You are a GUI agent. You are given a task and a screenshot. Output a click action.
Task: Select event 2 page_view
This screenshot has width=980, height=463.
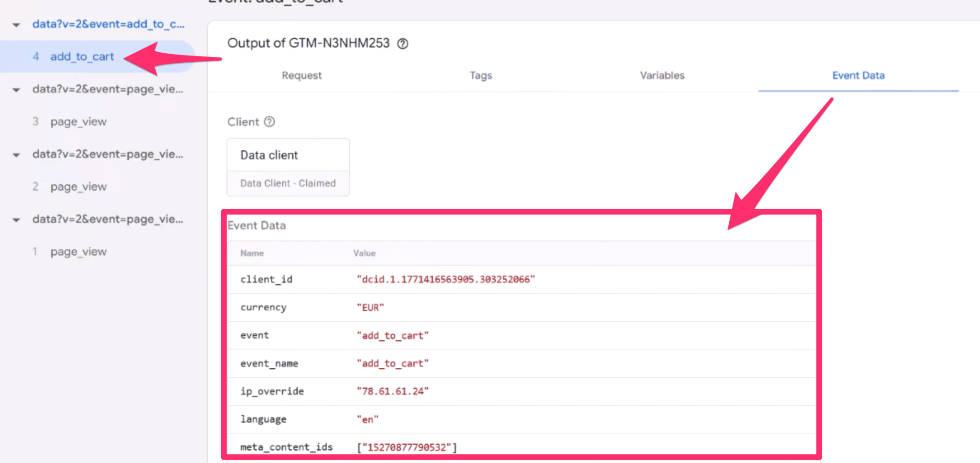pyautogui.click(x=78, y=187)
